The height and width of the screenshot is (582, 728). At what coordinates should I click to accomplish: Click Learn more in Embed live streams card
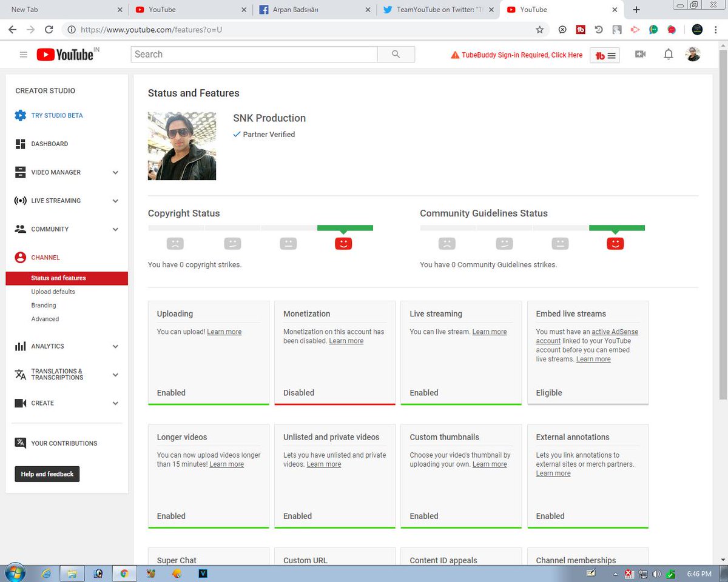(x=593, y=359)
